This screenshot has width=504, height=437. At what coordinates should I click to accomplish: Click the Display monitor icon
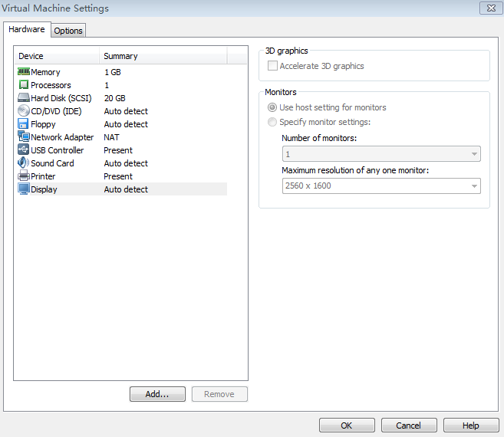click(x=24, y=189)
